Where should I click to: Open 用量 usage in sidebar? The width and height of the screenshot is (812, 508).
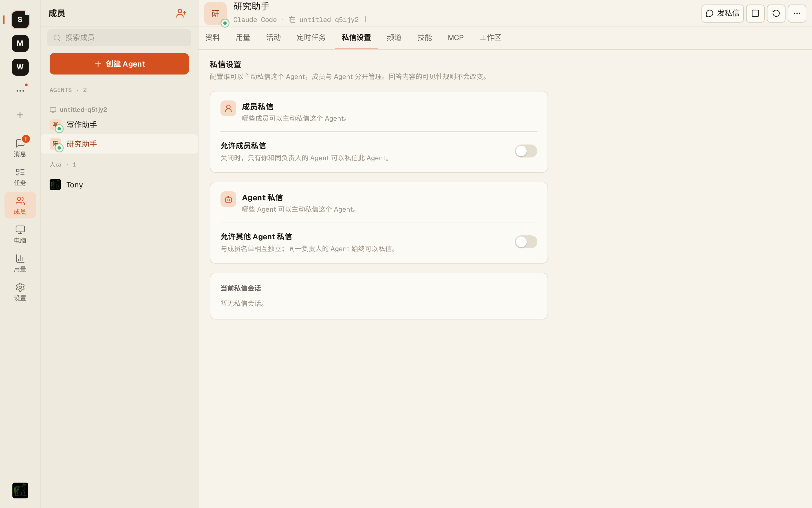[x=20, y=263]
